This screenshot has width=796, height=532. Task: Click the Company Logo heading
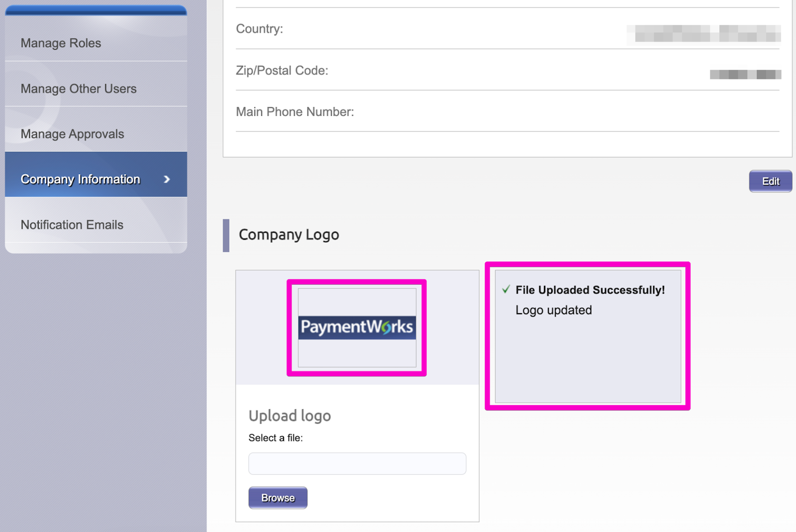coord(289,235)
